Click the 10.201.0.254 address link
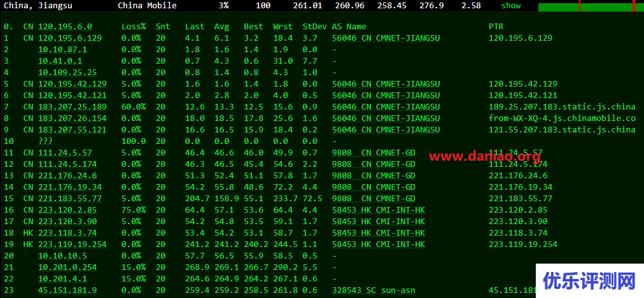The image size is (644, 298). coord(67,267)
